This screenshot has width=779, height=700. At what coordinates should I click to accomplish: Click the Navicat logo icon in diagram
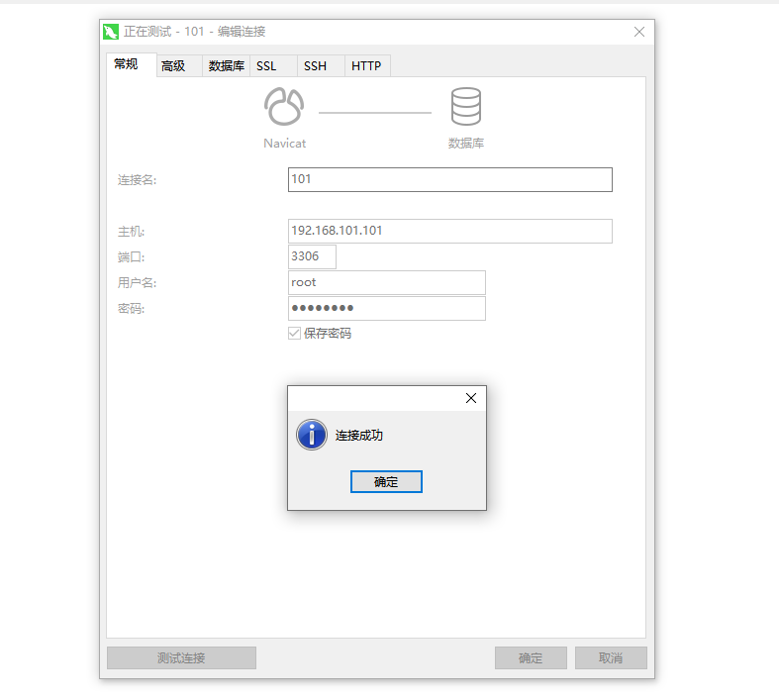pyautogui.click(x=284, y=106)
